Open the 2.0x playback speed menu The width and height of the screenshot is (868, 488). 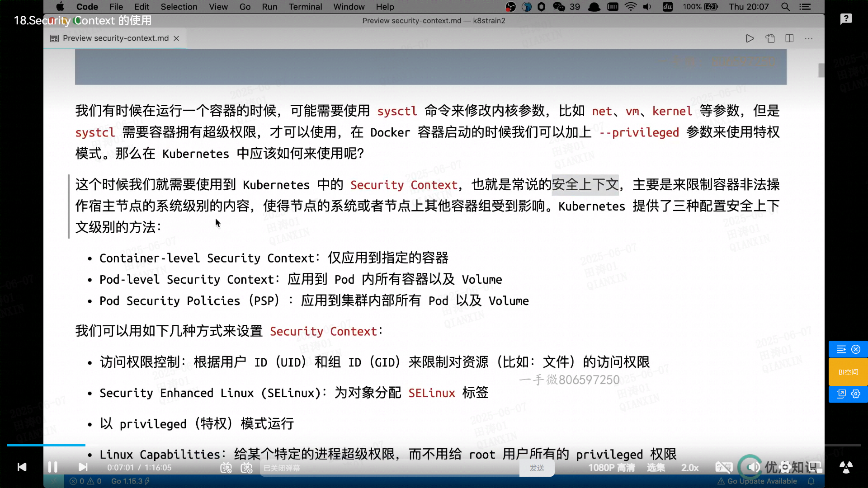pyautogui.click(x=690, y=468)
